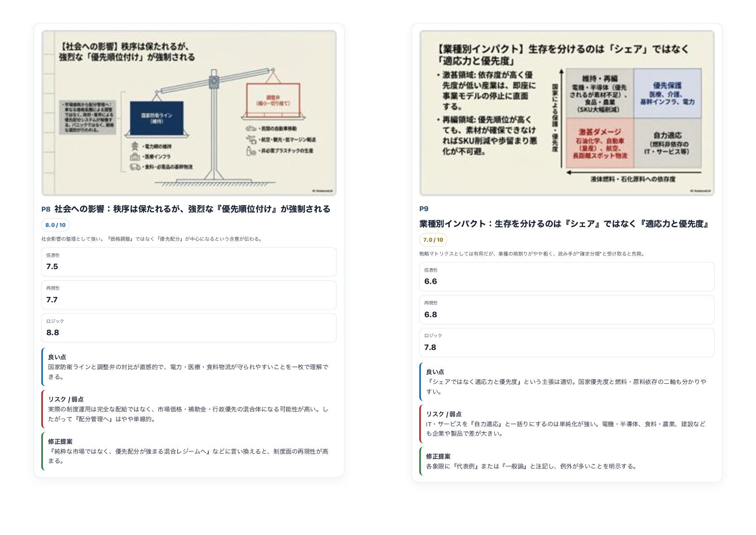The image size is (756, 535).
Task: Click the P9 リスク / 弱点 heading
Action: 444,414
